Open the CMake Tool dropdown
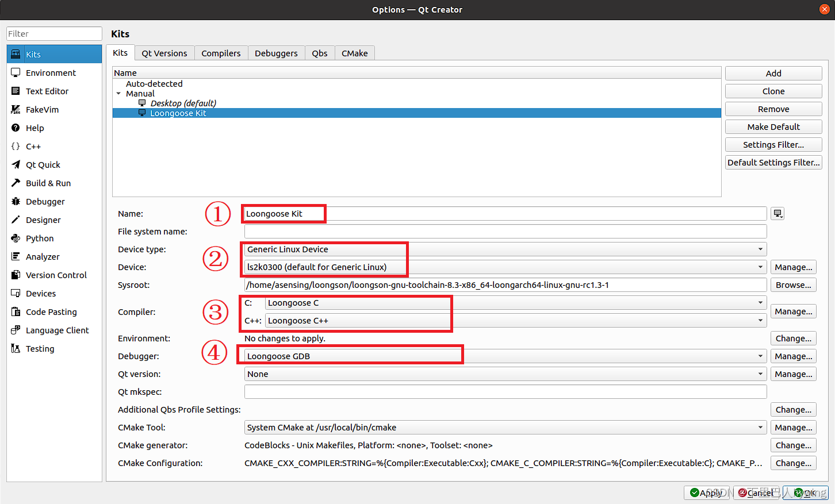 point(505,427)
